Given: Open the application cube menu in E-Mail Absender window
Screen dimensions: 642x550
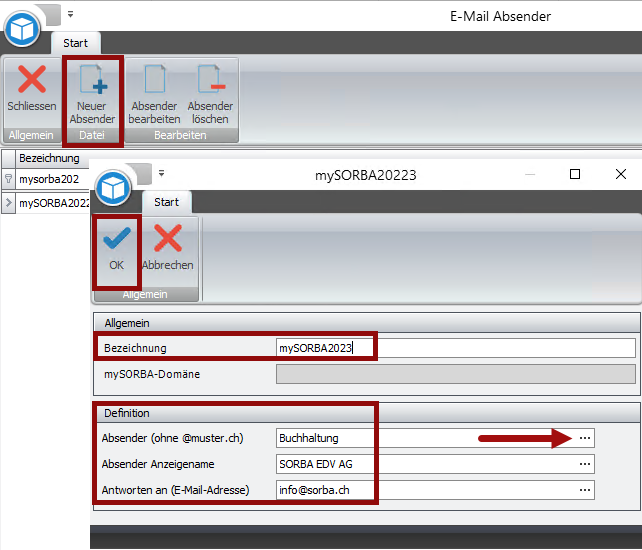Looking at the screenshot, I should pyautogui.click(x=22, y=29).
